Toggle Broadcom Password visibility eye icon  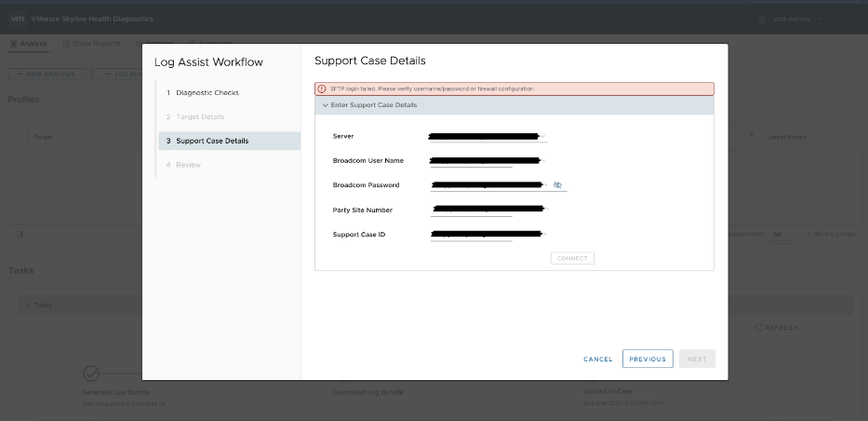tap(557, 185)
